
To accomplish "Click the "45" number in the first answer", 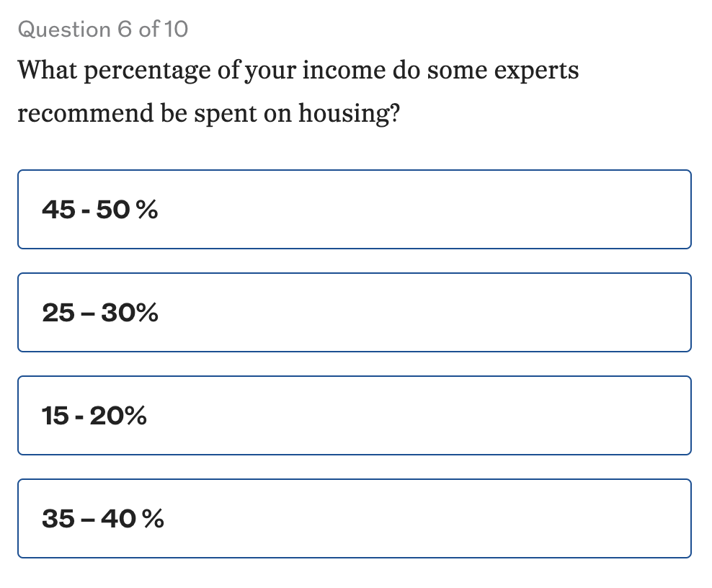I will tap(58, 210).
